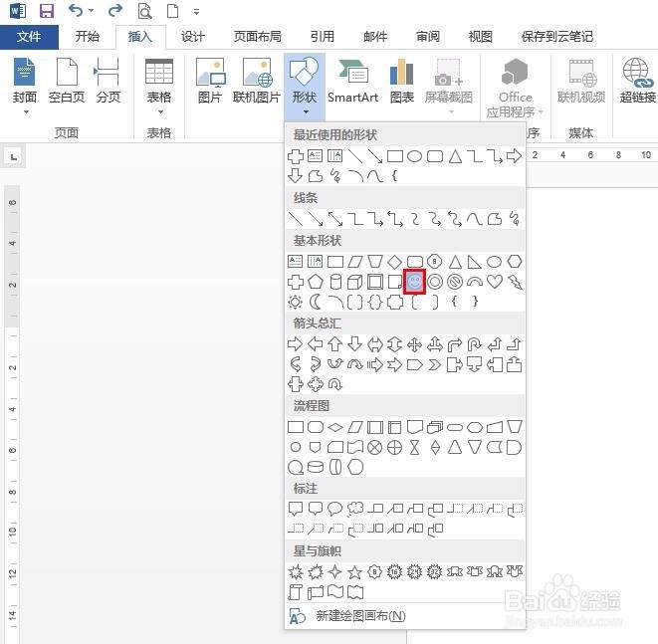Click the Print Preview icon
This screenshot has height=644, width=658.
click(144, 11)
